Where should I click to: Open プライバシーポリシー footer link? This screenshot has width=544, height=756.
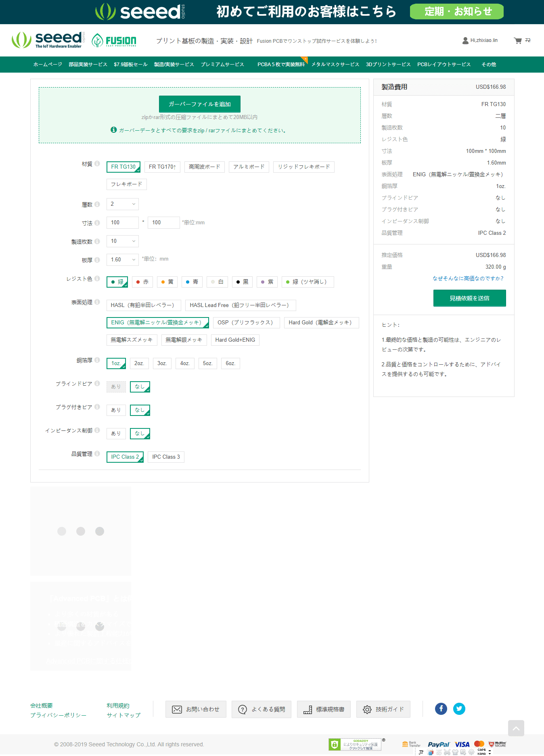59,715
